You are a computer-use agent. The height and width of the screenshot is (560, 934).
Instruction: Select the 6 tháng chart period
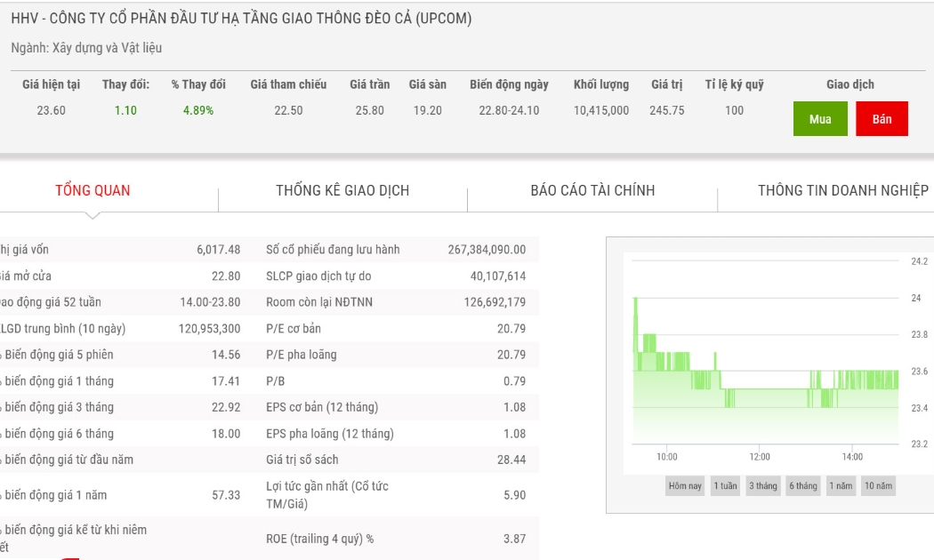803,485
